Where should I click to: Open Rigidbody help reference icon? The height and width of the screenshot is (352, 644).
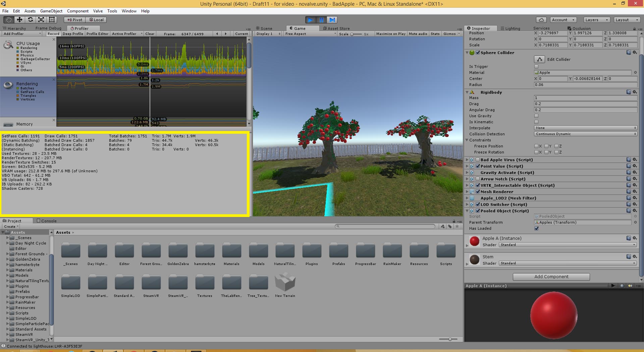pos(629,92)
